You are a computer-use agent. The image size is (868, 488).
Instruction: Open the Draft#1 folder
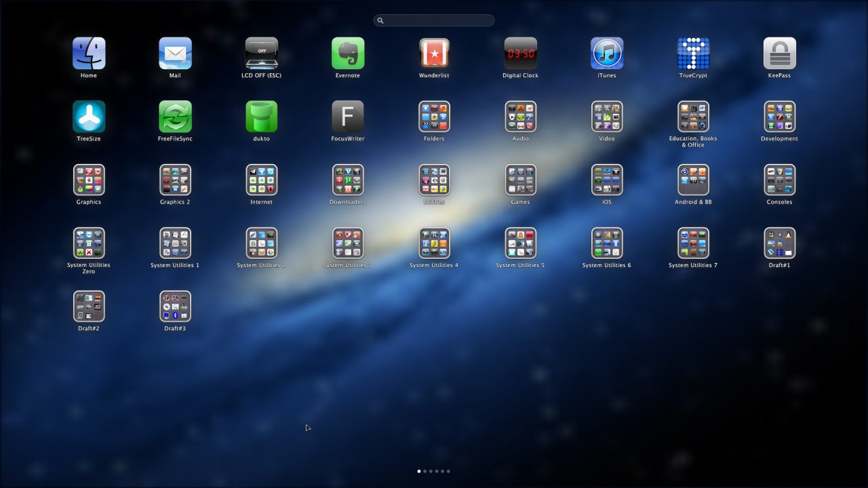(779, 243)
